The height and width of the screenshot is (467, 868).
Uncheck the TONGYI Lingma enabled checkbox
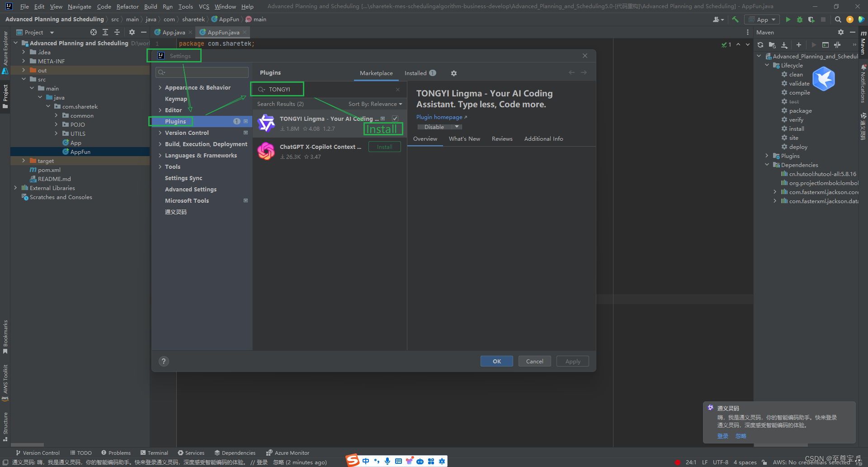[x=395, y=119]
